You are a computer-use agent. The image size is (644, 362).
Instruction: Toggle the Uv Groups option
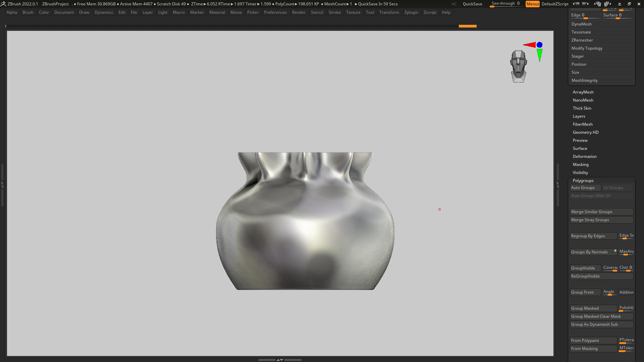pos(618,188)
